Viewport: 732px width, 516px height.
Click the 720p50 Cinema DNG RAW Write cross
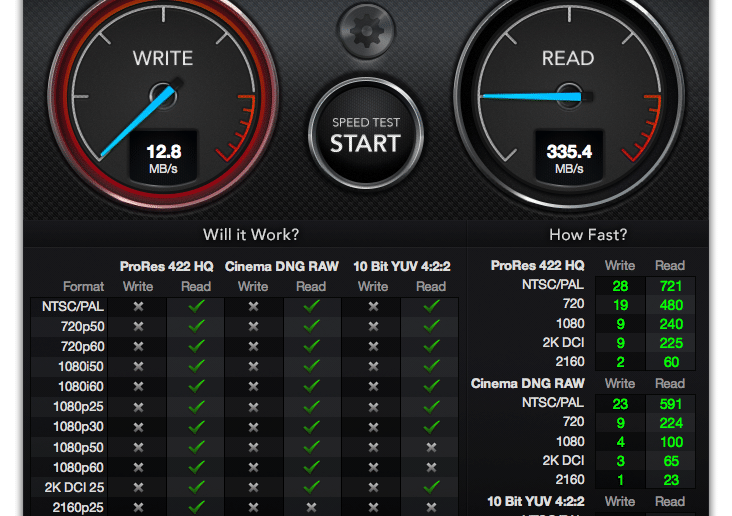coord(253,326)
